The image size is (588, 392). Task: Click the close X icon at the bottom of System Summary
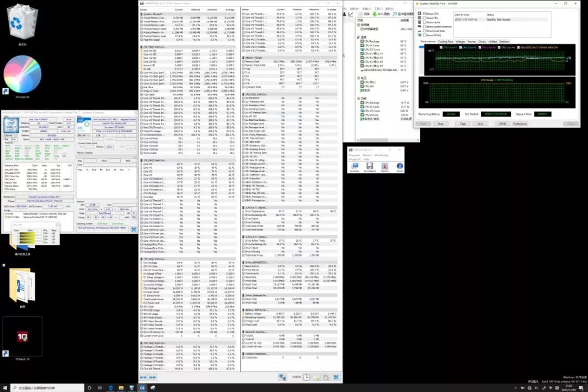point(133,229)
